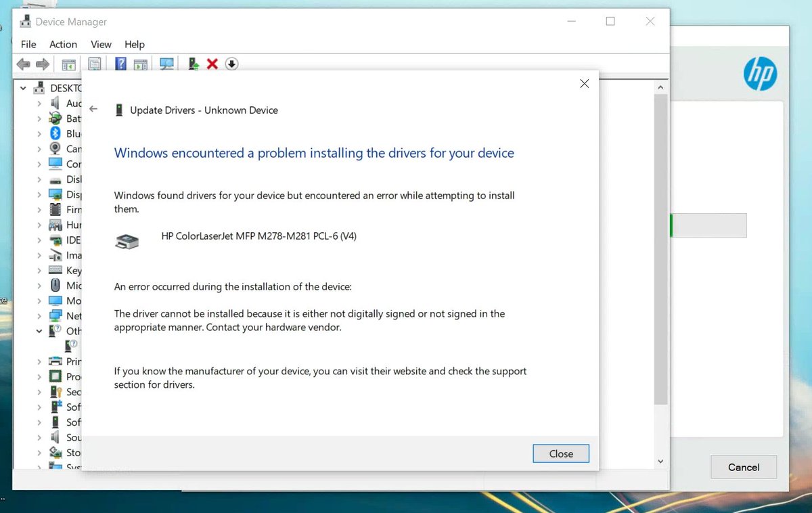Expand the Audio inputs category

coord(39,104)
